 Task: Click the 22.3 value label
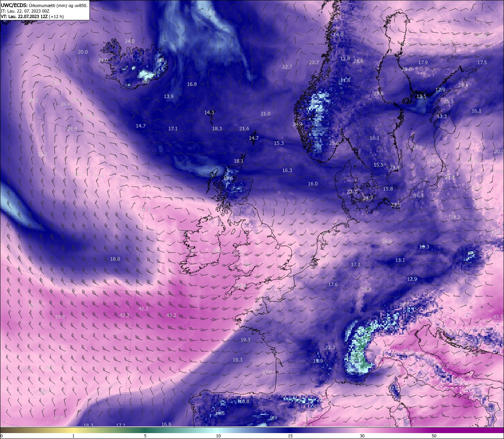pyautogui.click(x=330, y=348)
